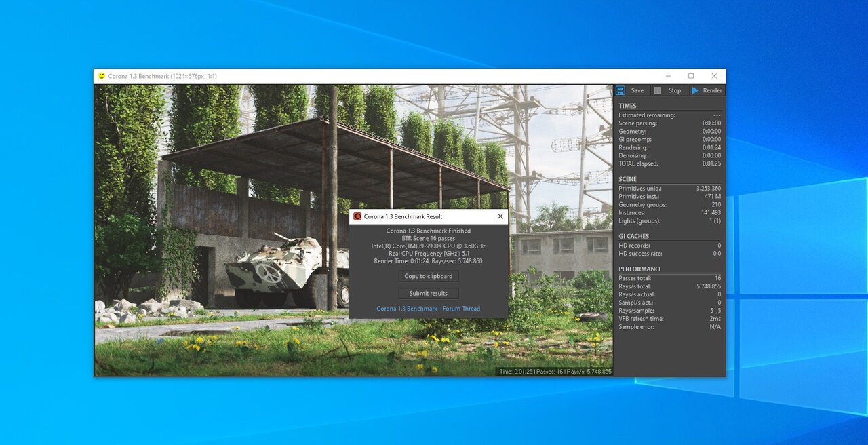Click the TIMES section header

pyautogui.click(x=628, y=106)
